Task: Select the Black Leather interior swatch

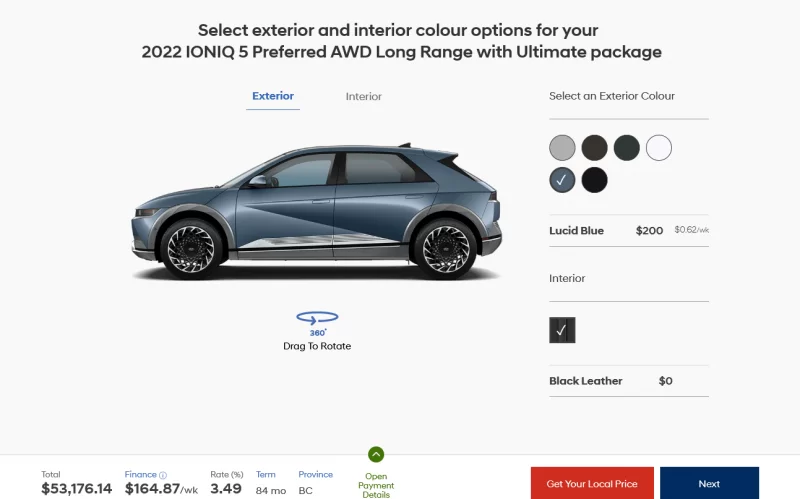Action: tap(562, 330)
